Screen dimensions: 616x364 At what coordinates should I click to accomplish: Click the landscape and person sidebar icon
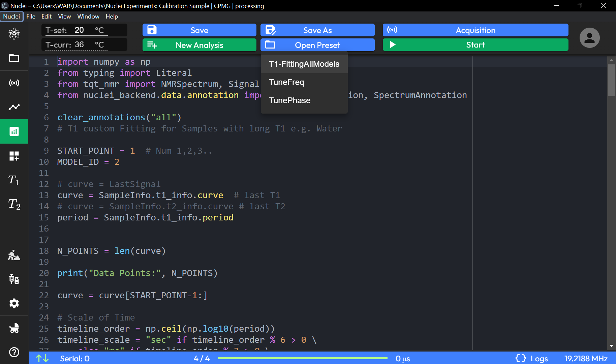tap(14, 255)
